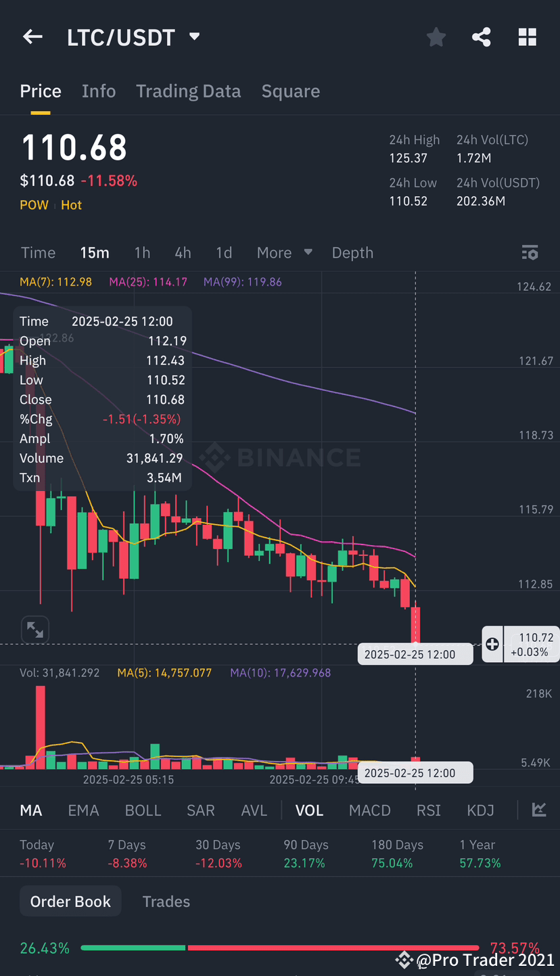Open the Square tab

pyautogui.click(x=290, y=91)
